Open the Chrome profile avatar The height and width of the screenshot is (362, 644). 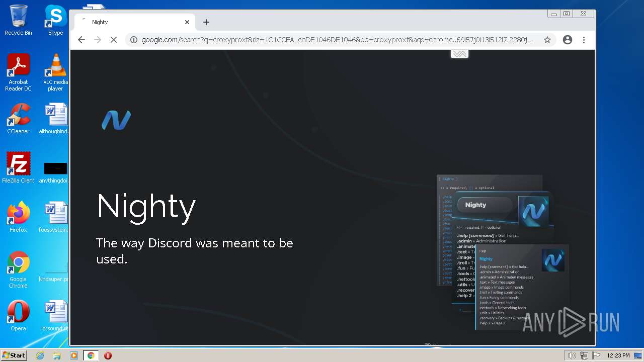point(568,40)
